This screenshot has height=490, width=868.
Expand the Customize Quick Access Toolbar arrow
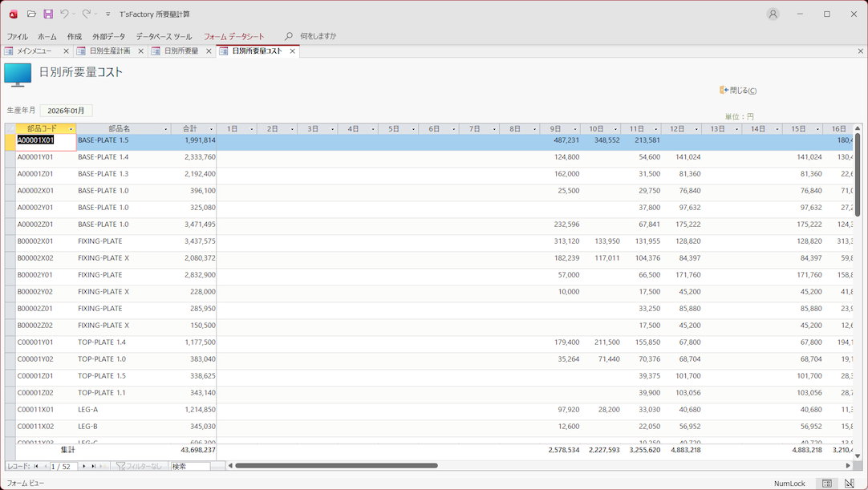pos(108,14)
